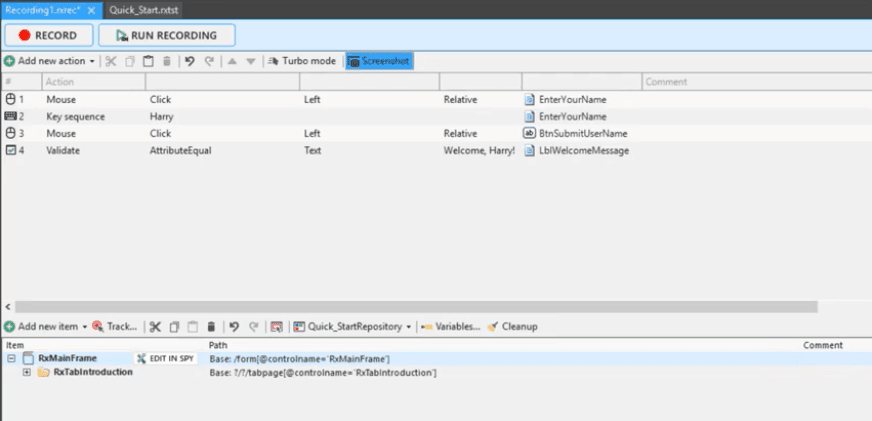Click the BtnSubmitUserName repository item icon
Screen dimensions: 872x421
click(x=530, y=134)
